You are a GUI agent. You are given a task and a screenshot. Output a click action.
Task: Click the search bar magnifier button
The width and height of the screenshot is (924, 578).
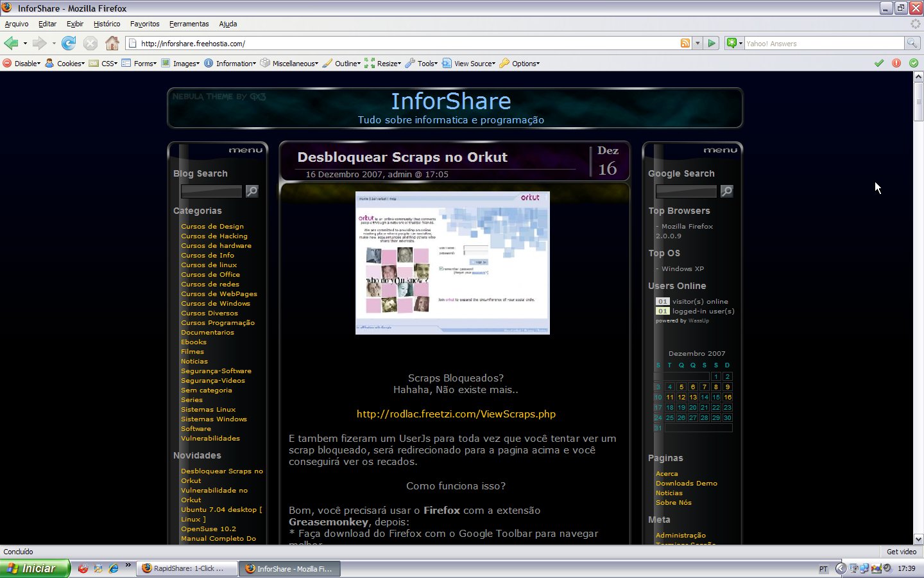pos(912,43)
